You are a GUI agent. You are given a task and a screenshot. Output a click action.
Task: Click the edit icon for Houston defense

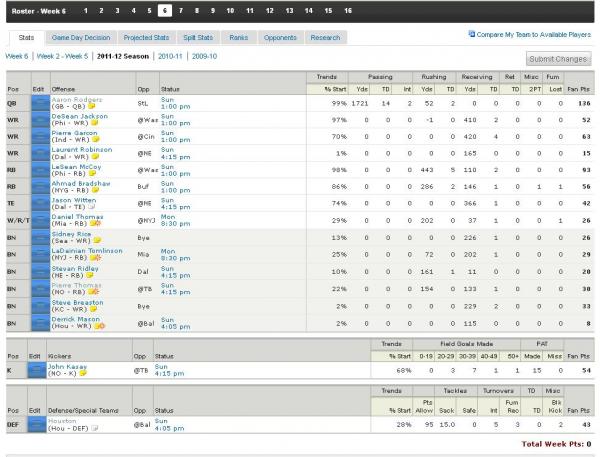(39, 426)
